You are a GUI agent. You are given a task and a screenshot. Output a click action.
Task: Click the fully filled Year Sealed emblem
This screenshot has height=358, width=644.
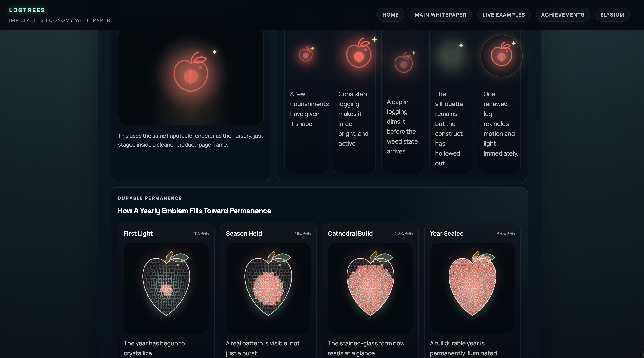(472, 284)
